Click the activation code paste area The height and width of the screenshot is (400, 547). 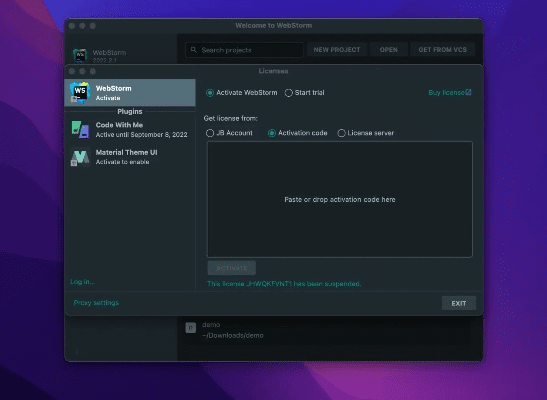(x=340, y=199)
